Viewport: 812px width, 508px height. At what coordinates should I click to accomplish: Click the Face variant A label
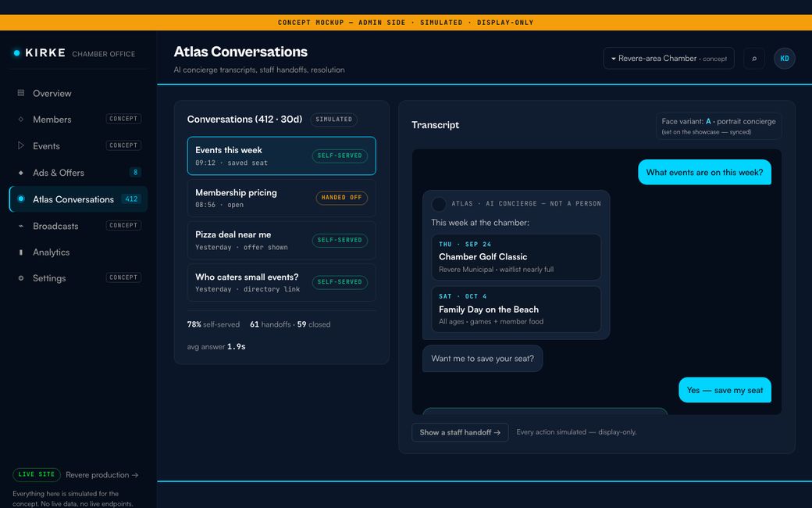click(718, 126)
